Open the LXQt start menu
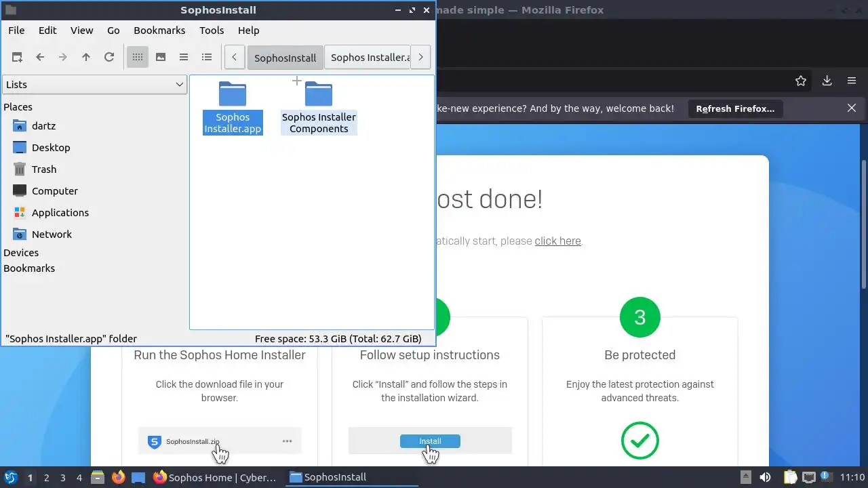 tap(11, 477)
